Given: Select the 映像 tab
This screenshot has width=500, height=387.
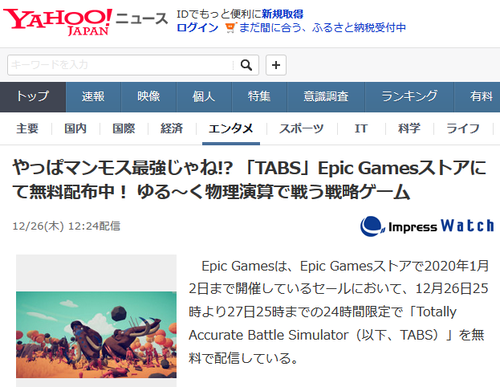Looking at the screenshot, I should 149,97.
